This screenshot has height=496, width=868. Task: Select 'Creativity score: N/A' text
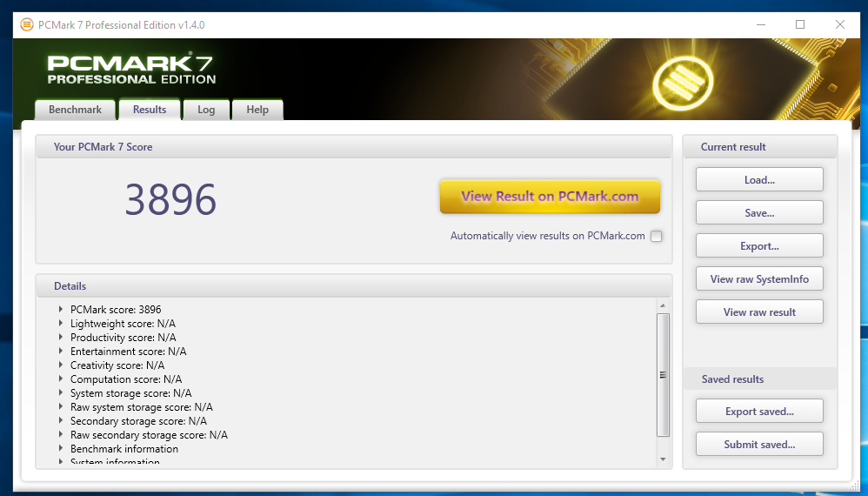point(117,365)
